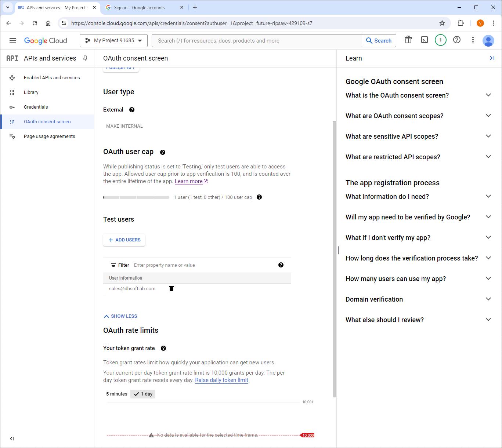Image resolution: width=502 pixels, height=448 pixels.
Task: Open Library in the sidebar
Action: click(x=47, y=92)
